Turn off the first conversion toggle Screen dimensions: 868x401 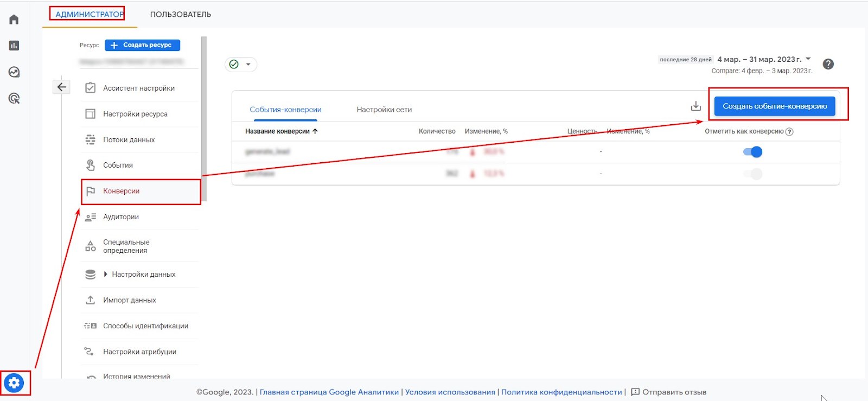(753, 152)
